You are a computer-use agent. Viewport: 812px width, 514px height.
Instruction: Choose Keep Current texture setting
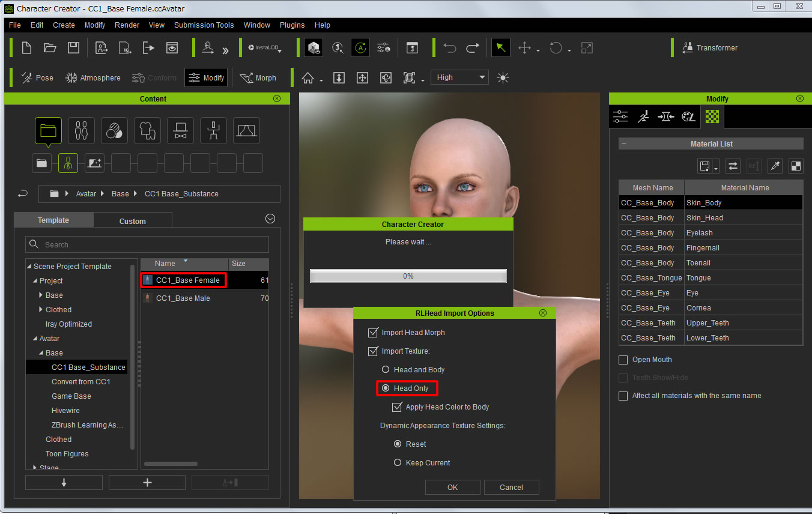397,463
